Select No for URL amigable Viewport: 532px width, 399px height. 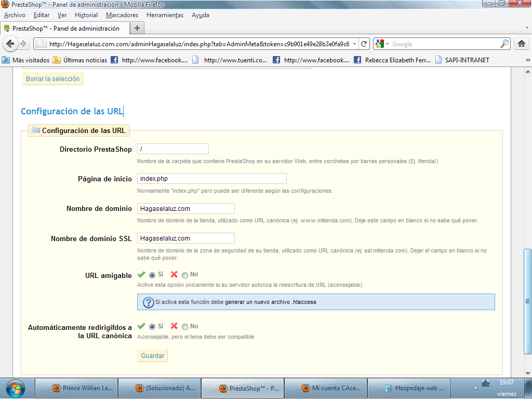click(x=185, y=275)
